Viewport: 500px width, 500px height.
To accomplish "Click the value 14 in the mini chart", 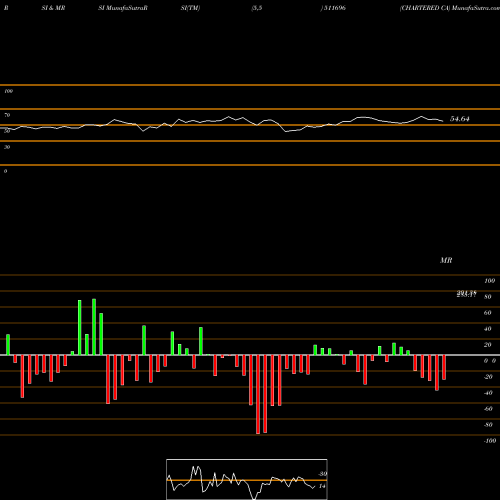I will point(322,486).
